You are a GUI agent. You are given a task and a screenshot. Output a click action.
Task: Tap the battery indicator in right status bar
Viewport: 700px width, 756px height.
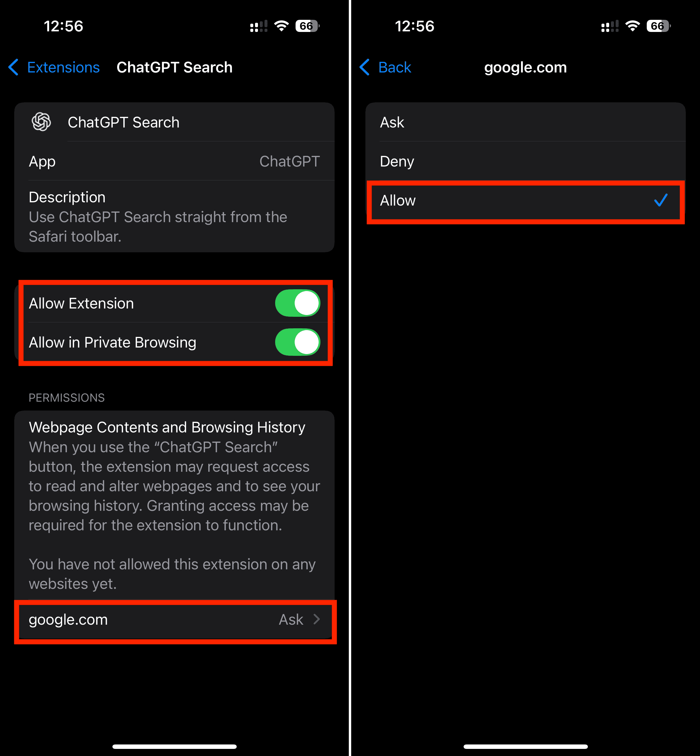pos(659,26)
